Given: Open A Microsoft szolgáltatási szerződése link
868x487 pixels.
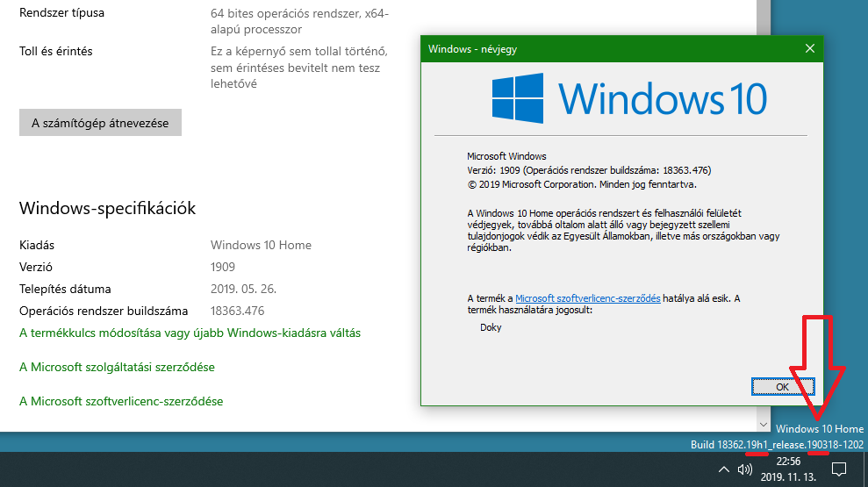Looking at the screenshot, I should click(117, 368).
